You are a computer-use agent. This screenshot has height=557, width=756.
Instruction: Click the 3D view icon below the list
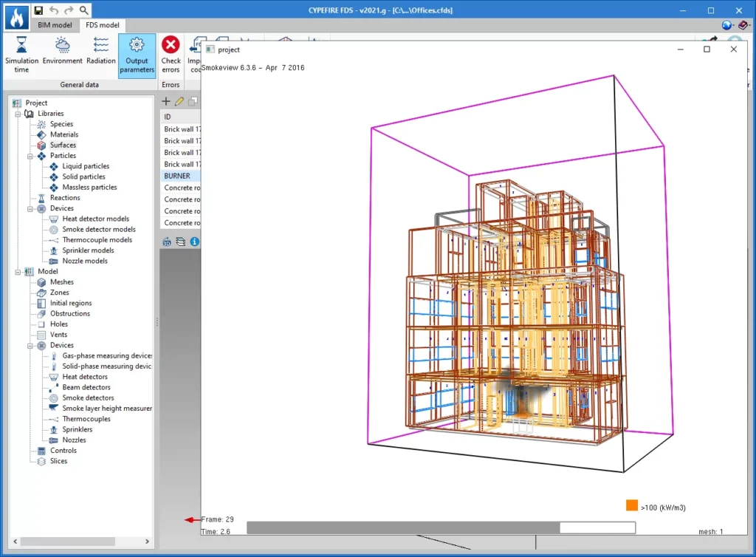167,242
